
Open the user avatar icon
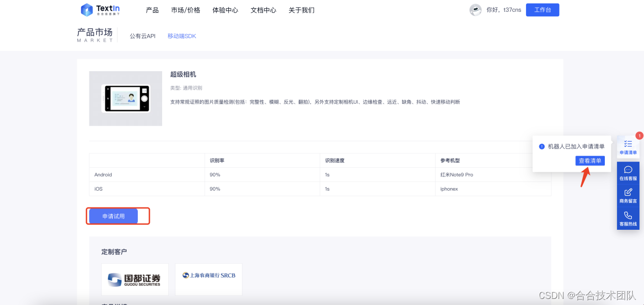475,10
